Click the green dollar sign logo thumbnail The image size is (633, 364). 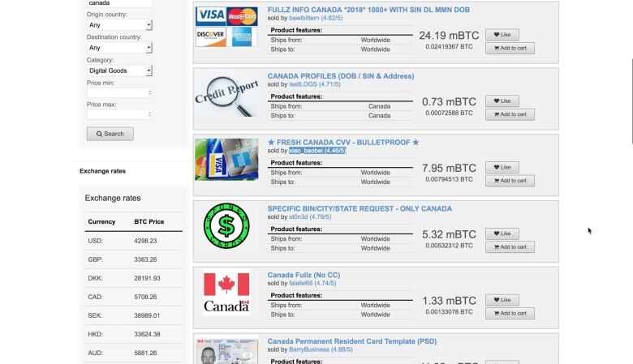point(226,225)
